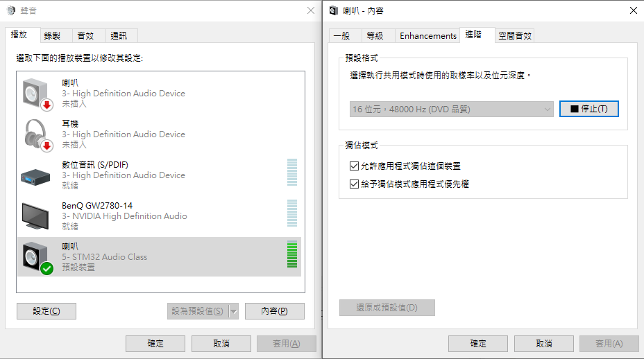The width and height of the screenshot is (644, 359).
Task: Click the level meter of 數位音訊 (S/PDIF)
Action: click(292, 172)
